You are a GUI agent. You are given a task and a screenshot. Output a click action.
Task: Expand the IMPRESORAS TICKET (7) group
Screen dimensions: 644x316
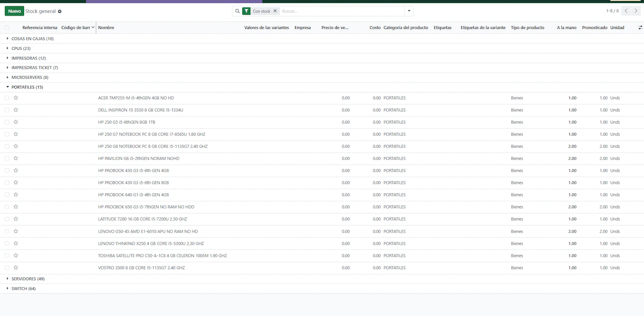click(x=35, y=68)
